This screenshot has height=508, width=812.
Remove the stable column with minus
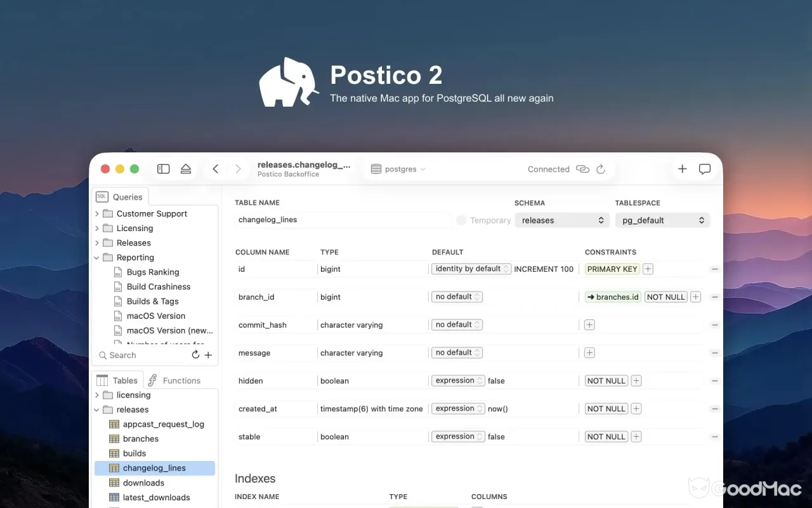point(715,437)
